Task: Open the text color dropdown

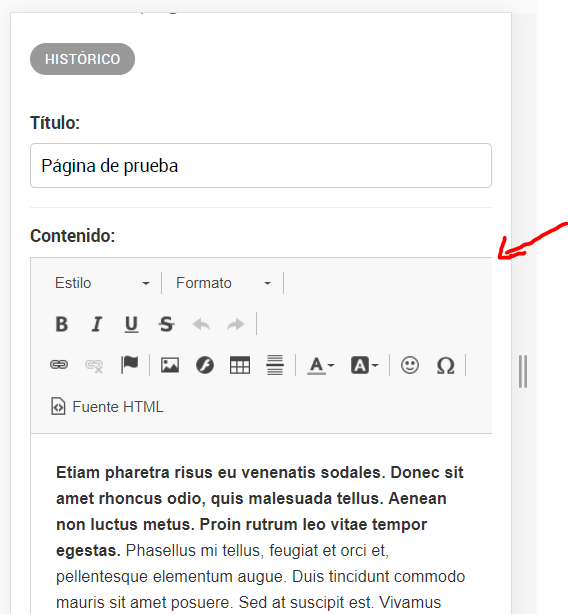Action: [x=321, y=365]
